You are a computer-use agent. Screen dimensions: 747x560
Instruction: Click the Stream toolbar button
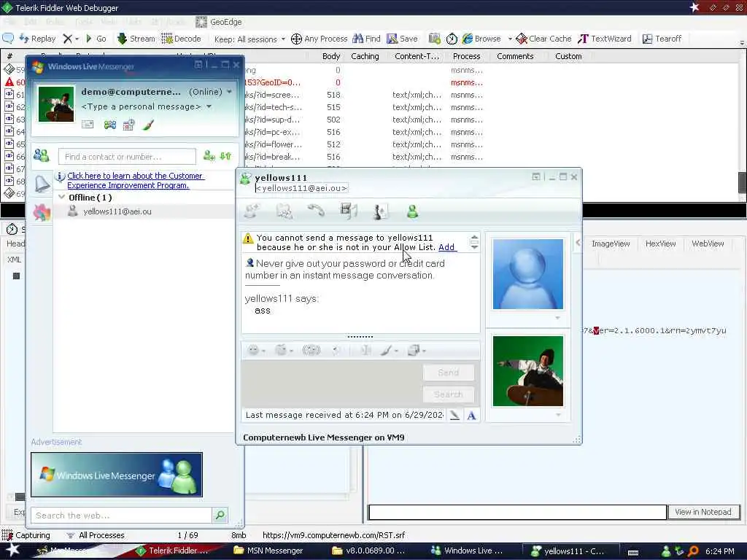136,39
